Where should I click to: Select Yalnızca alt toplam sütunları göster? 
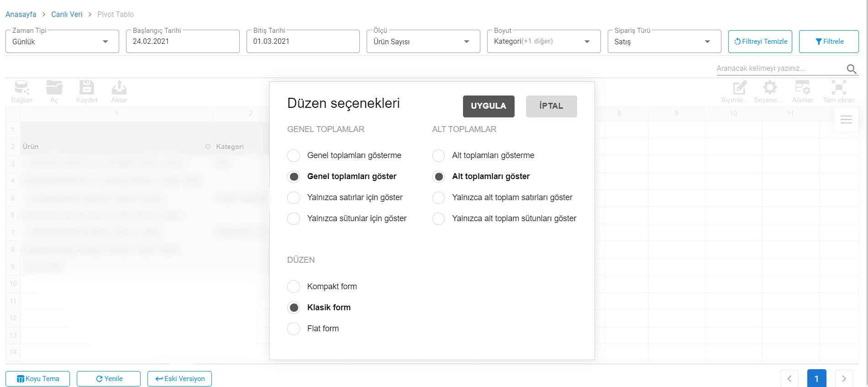(x=505, y=218)
